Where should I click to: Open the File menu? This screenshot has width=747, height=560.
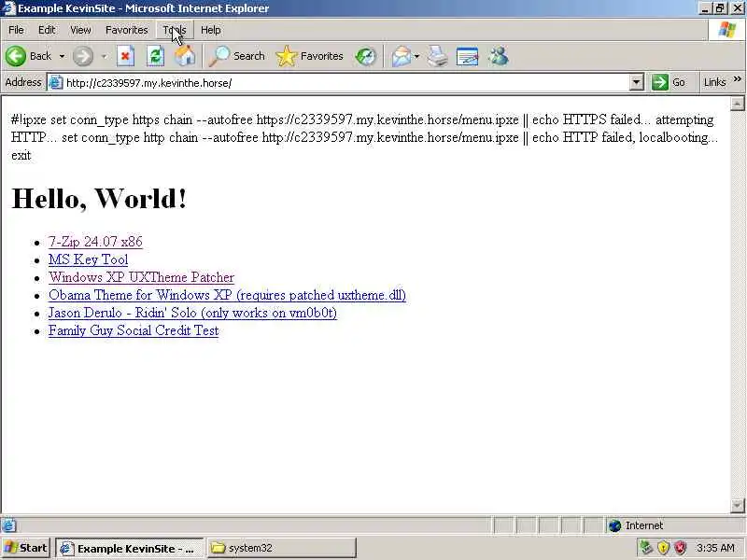(16, 30)
